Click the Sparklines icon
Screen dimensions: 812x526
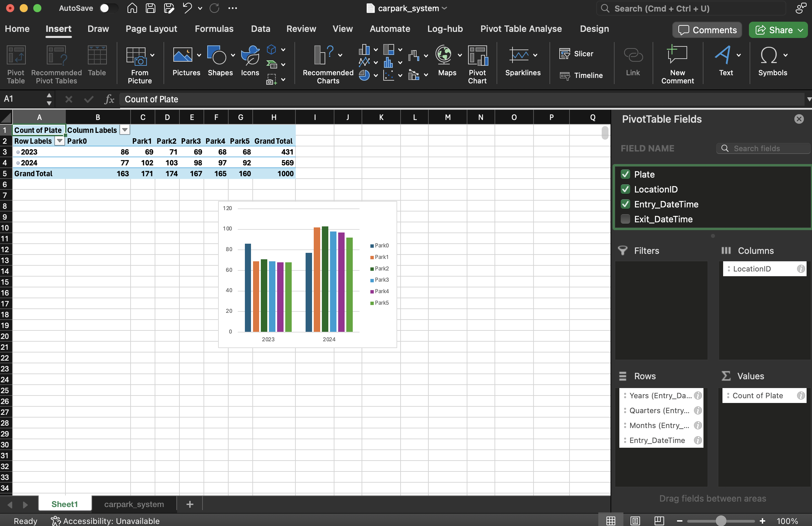coord(519,56)
